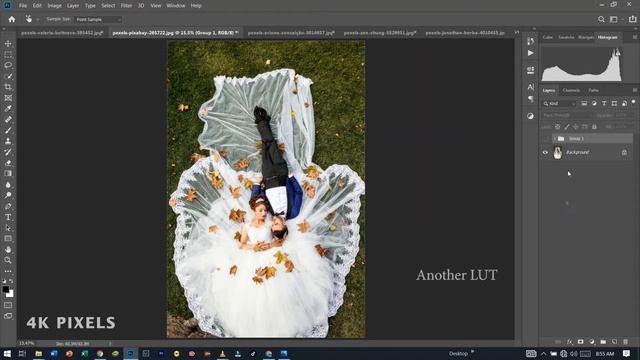The height and width of the screenshot is (360, 640).
Task: Show the Group 1 layer
Action: pos(545,139)
